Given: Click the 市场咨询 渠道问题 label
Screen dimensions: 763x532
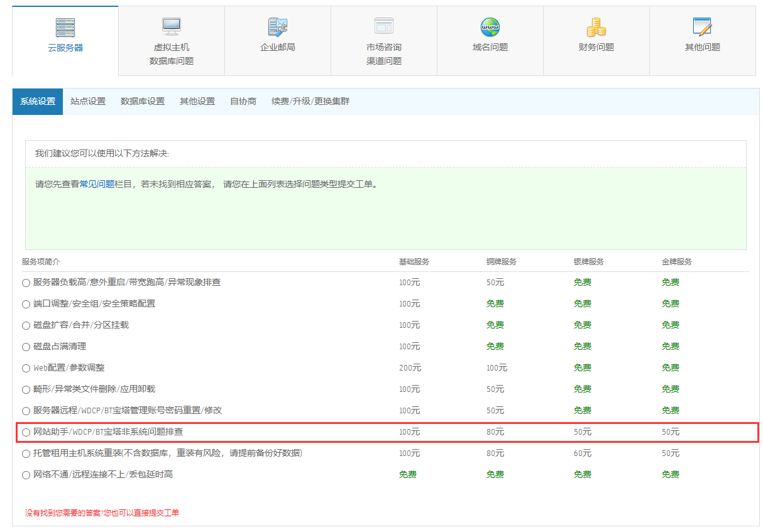Looking at the screenshot, I should point(384,55).
